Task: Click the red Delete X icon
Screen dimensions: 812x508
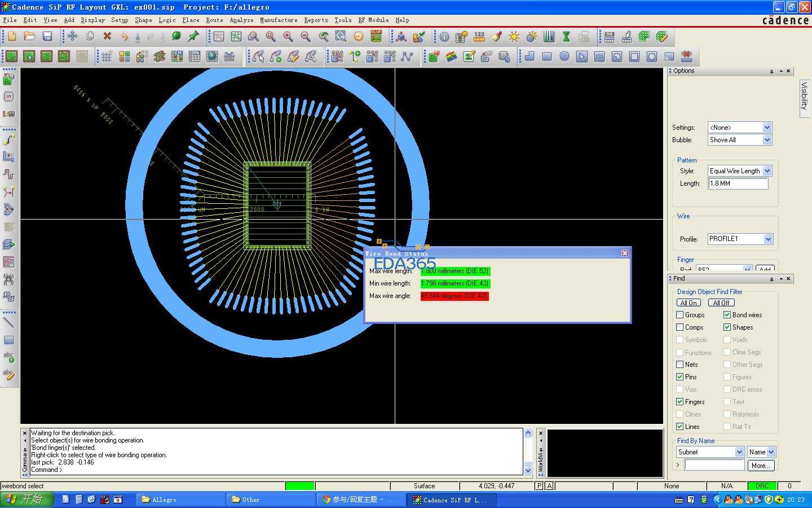Action: 107,37
